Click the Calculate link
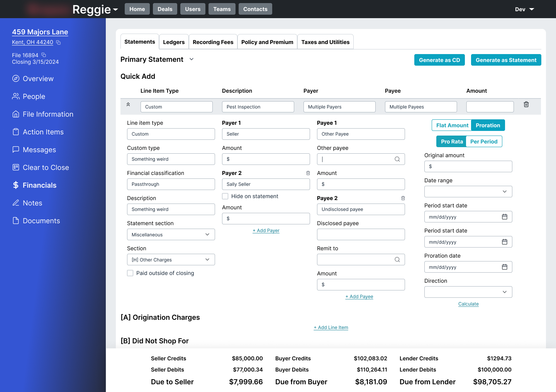The height and width of the screenshot is (392, 556). [468, 304]
